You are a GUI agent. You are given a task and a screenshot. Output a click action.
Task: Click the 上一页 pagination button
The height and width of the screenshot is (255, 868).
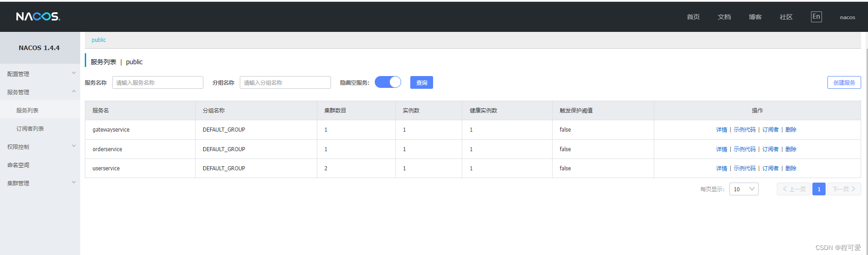point(794,189)
